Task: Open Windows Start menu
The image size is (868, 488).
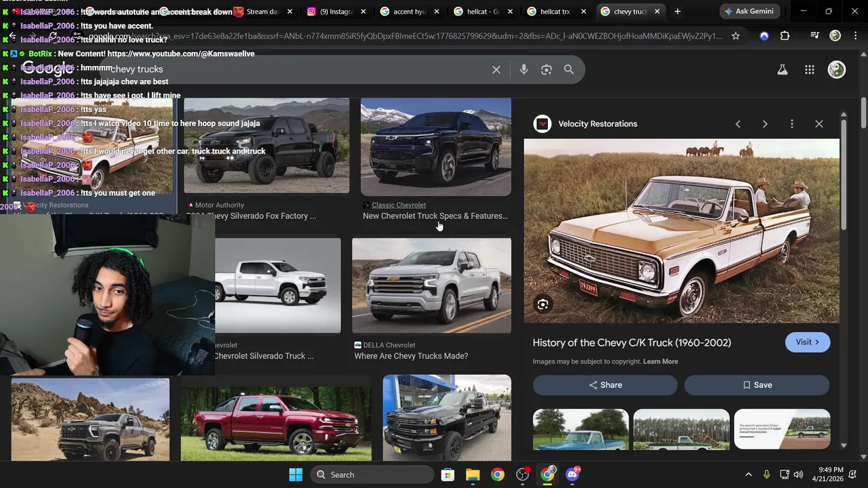Action: point(296,474)
